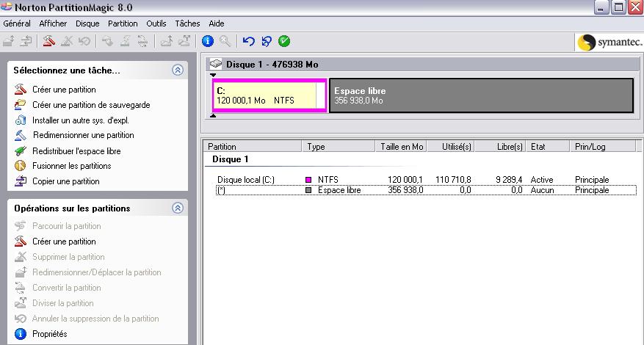Viewport: 644px width, 345px height.
Task: Click icon beside Créer une partition de sauvegarde
Action: coord(20,105)
